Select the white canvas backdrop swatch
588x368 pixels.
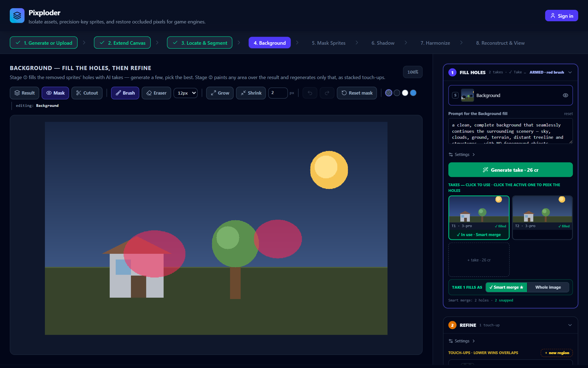click(x=405, y=93)
